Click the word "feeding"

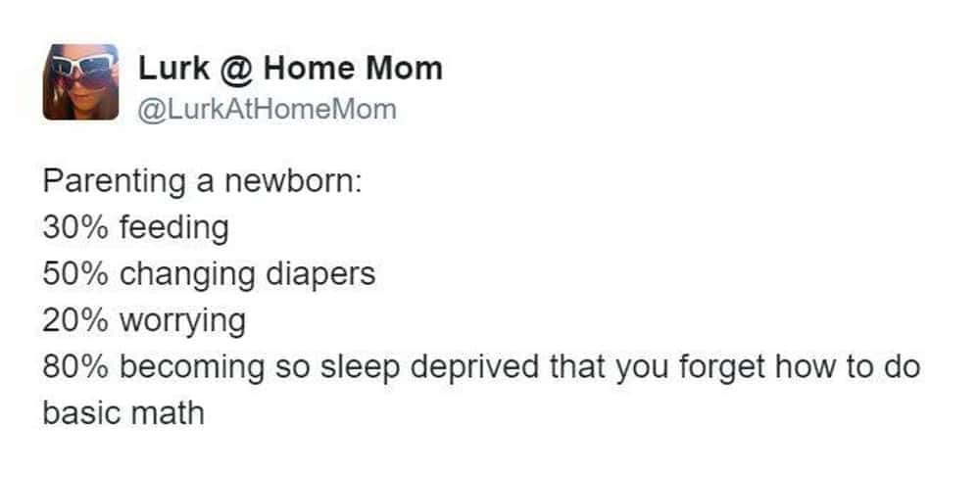[174, 228]
